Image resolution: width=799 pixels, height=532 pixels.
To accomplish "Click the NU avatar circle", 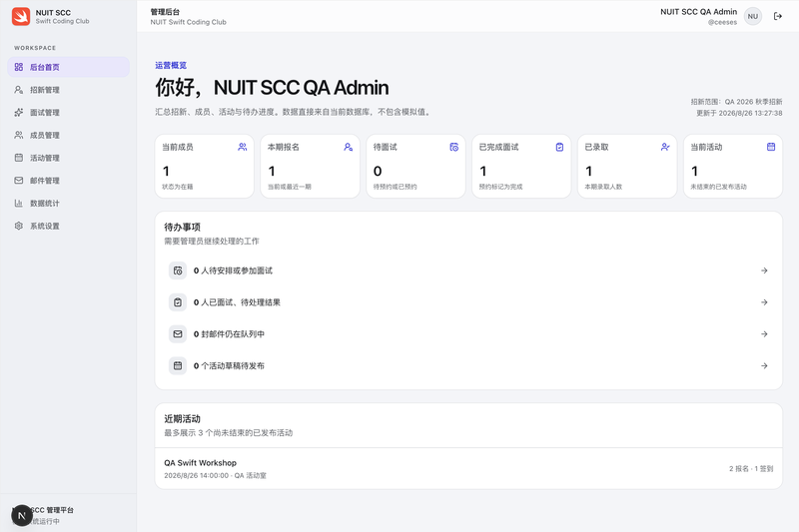I will click(x=753, y=16).
